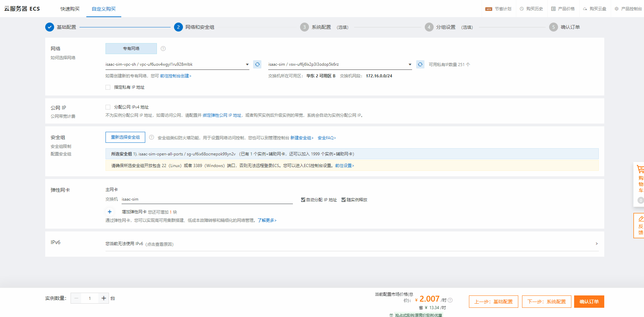
Task: Increase instance count with plus stepper
Action: coord(103,298)
